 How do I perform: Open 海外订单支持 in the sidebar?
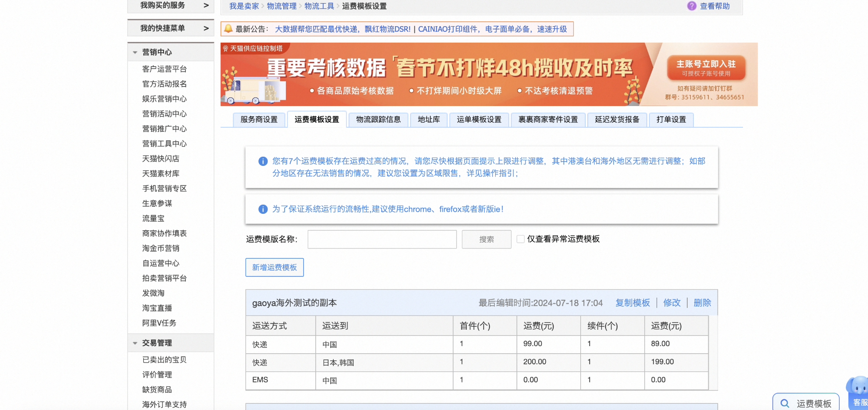(164, 405)
